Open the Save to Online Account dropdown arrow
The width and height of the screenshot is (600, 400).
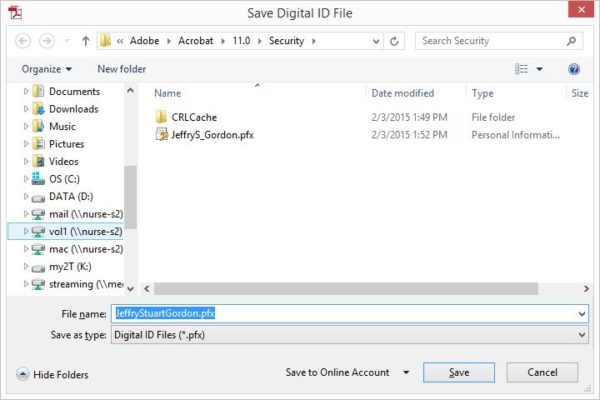click(406, 373)
